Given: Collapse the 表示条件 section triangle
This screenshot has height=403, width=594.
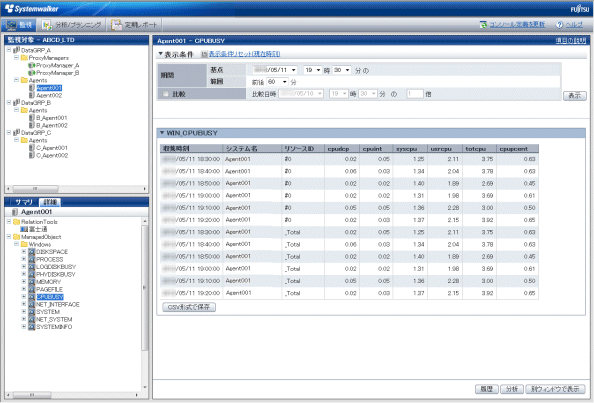Looking at the screenshot, I should 161,54.
